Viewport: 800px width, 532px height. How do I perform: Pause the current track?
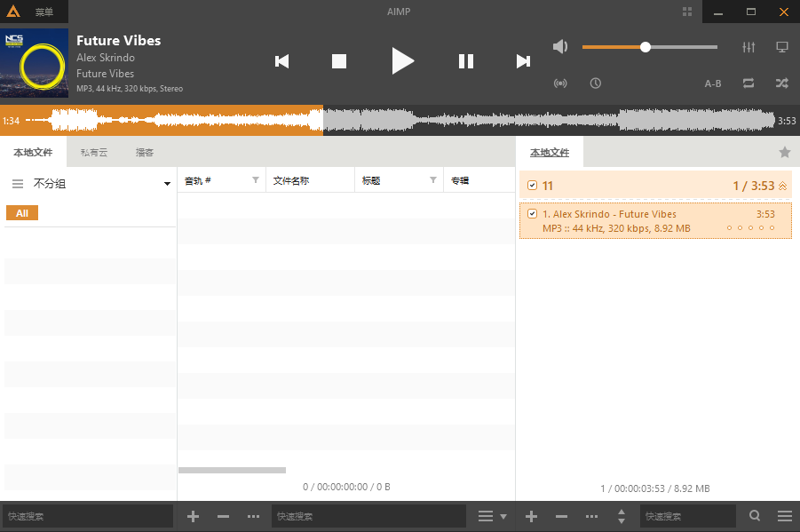coord(466,61)
